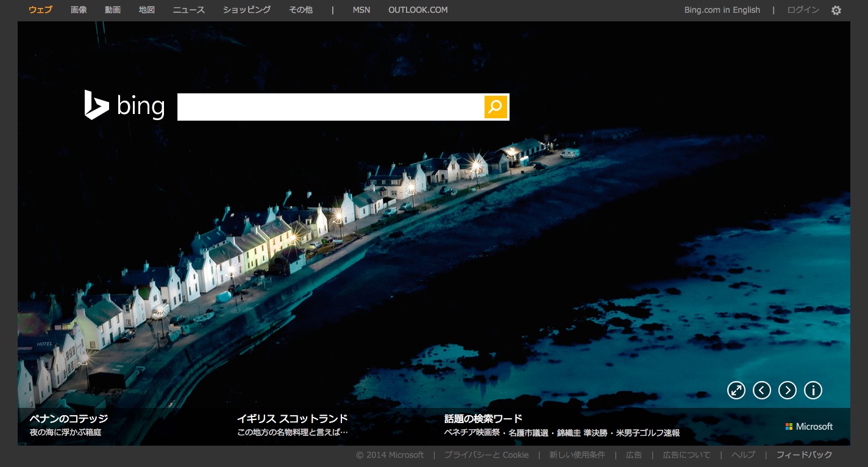Viewport: 868px width, 467px height.
Task: Open the プライバシーと Cookie footer link
Action: point(486,455)
